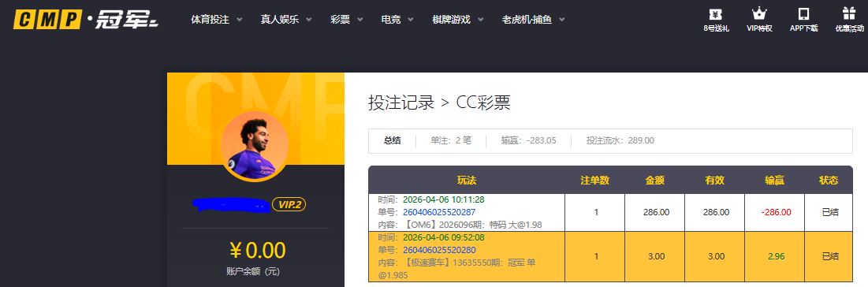Click the 有效 column header

[x=714, y=180]
